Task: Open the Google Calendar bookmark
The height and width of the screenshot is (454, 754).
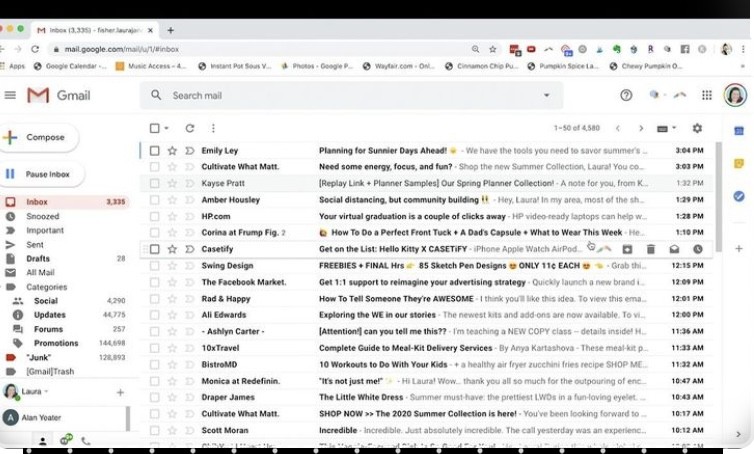Action: click(x=70, y=66)
